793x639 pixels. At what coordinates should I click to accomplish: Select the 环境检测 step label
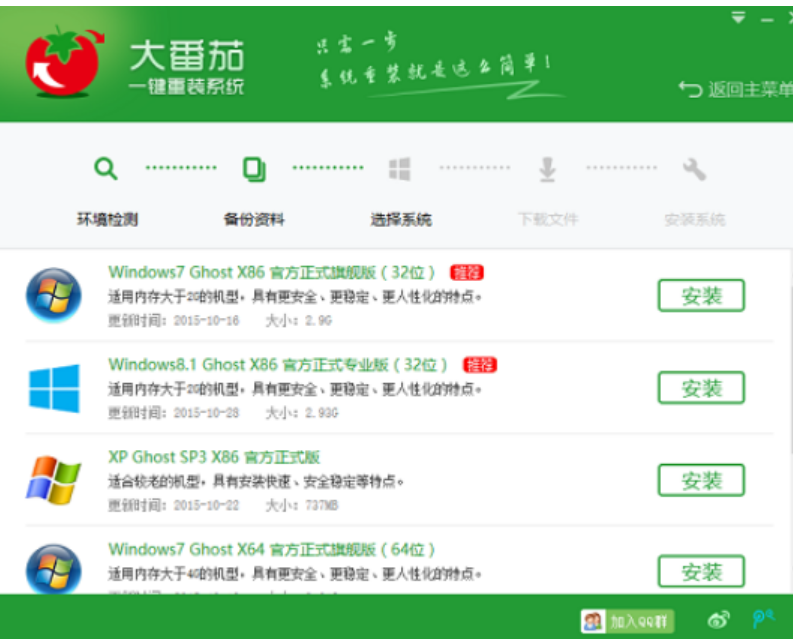(x=107, y=220)
